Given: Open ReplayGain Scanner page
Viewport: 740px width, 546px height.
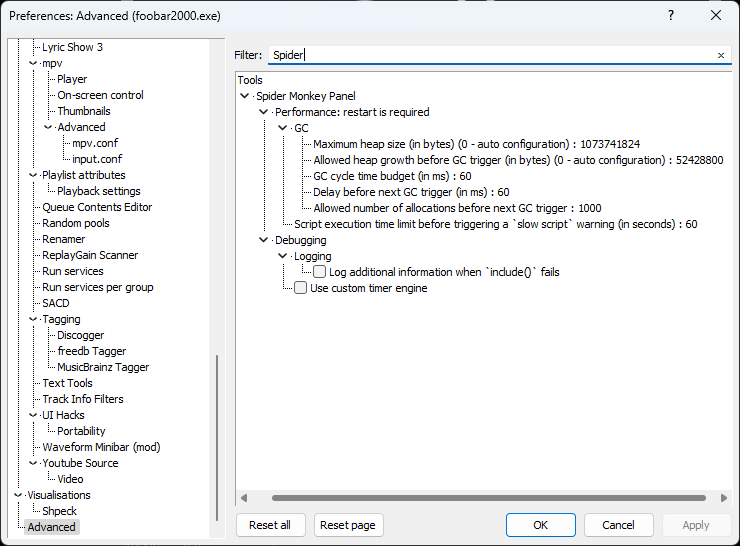Looking at the screenshot, I should tap(90, 255).
